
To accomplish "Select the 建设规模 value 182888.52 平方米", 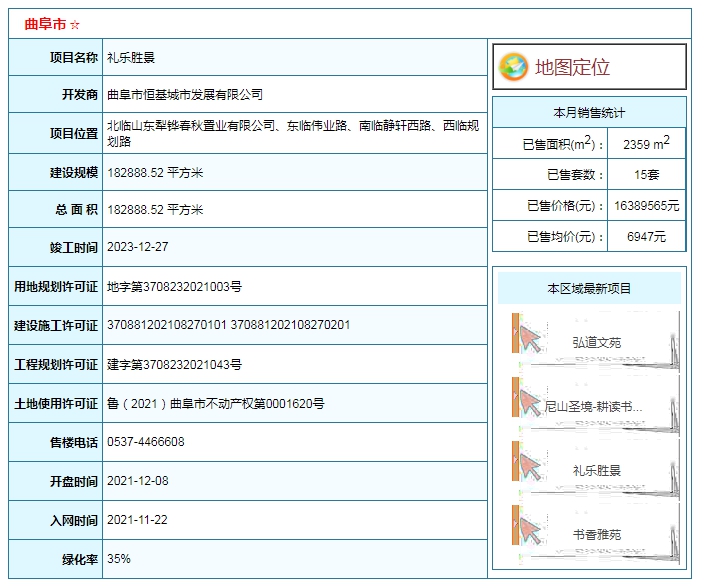I will 155,173.
